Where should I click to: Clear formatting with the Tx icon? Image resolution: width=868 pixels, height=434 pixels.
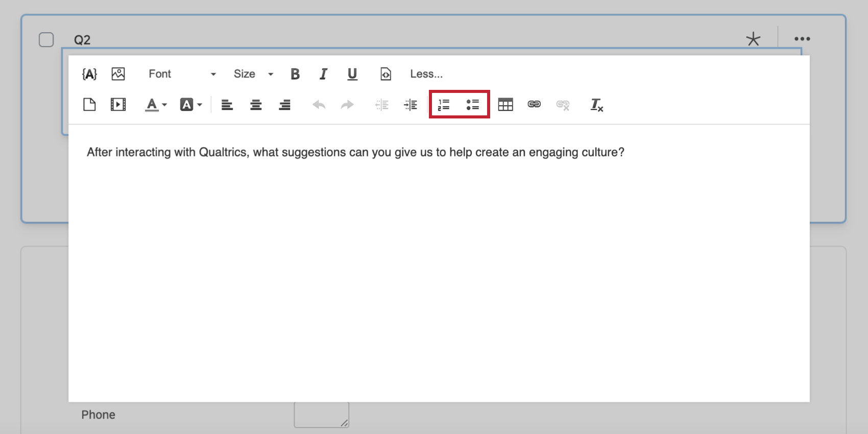click(x=596, y=105)
